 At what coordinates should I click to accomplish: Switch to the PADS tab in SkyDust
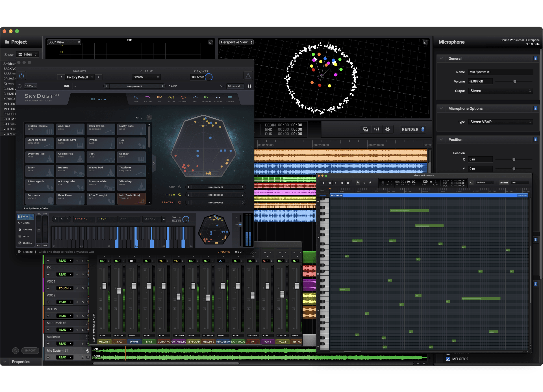click(25, 236)
